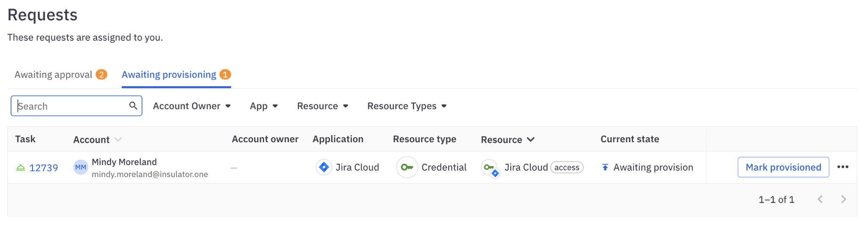Click the Jira Cloud application icon
The width and height of the screenshot is (868, 231).
(324, 167)
